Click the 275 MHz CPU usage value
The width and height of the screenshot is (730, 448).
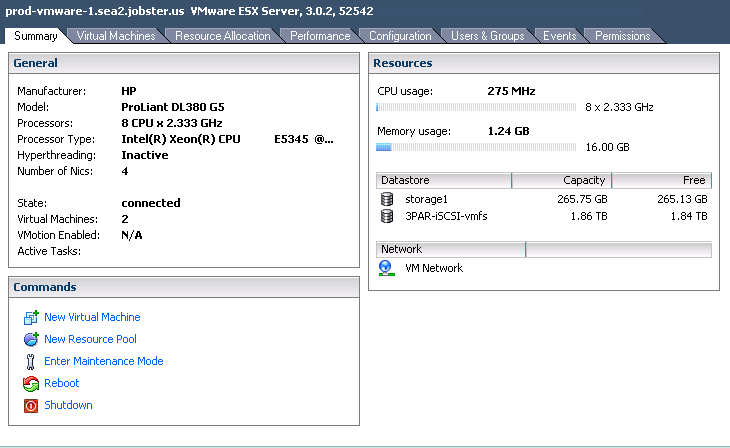pos(511,91)
